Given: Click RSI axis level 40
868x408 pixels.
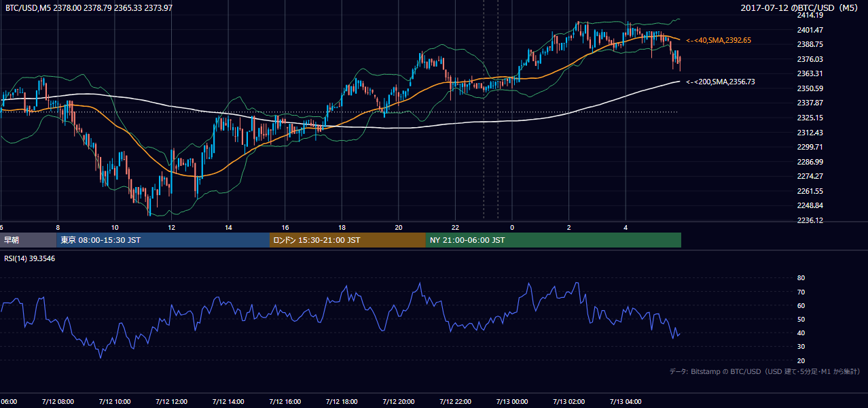Looking at the screenshot, I should (801, 333).
